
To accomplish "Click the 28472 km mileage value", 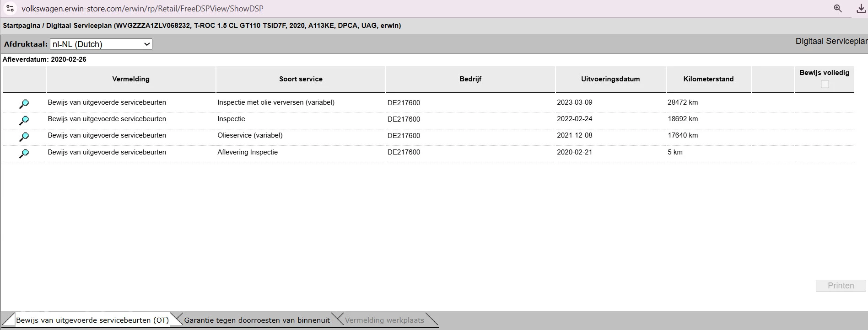I will click(683, 102).
